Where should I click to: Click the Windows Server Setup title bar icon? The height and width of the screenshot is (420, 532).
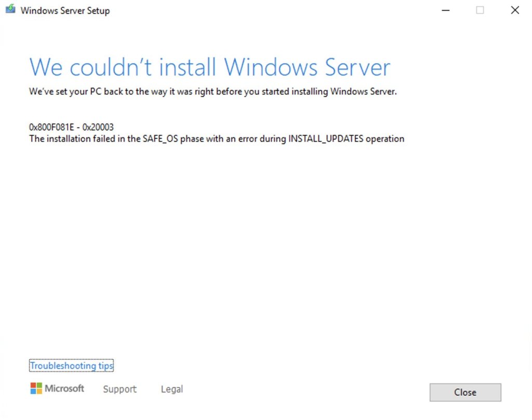(x=10, y=10)
